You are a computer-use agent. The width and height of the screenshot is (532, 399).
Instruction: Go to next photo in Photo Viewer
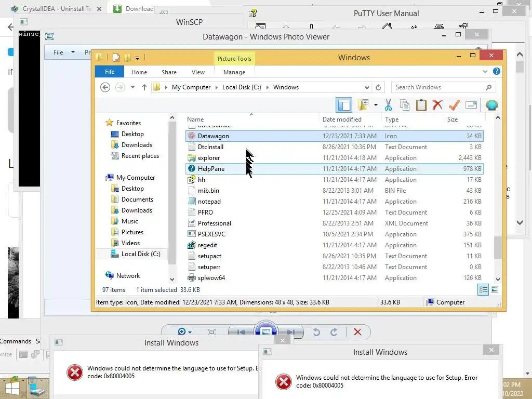pos(291,332)
